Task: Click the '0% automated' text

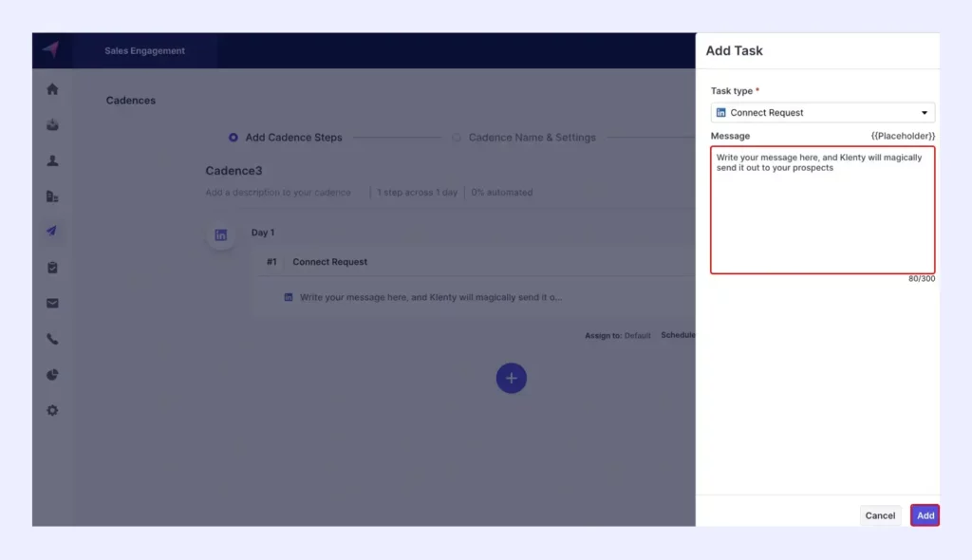Action: (501, 193)
